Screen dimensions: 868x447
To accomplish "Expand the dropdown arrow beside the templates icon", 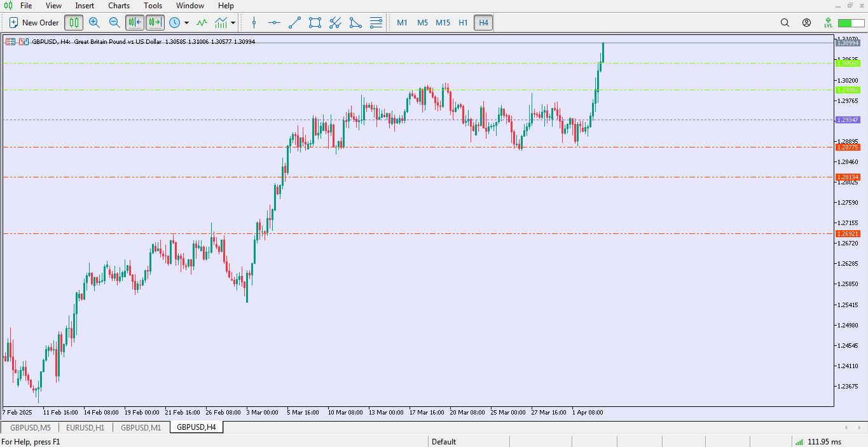I will [233, 23].
